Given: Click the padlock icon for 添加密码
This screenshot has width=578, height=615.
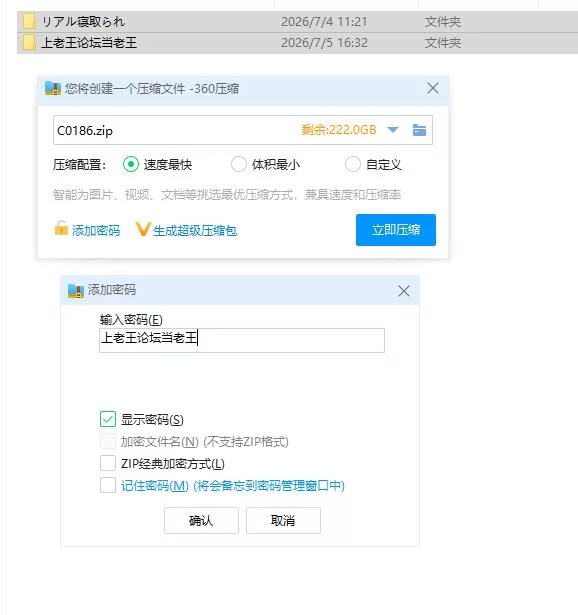Looking at the screenshot, I should [x=61, y=228].
